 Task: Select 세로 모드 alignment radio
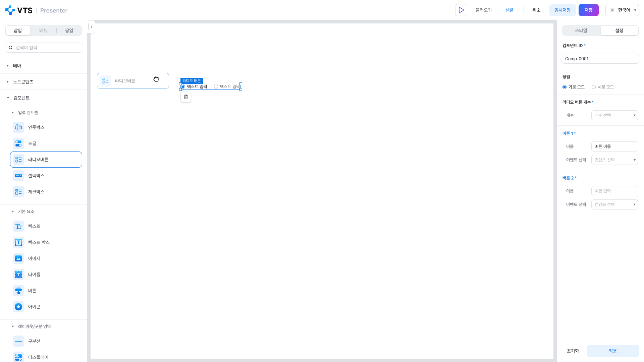pyautogui.click(x=594, y=87)
